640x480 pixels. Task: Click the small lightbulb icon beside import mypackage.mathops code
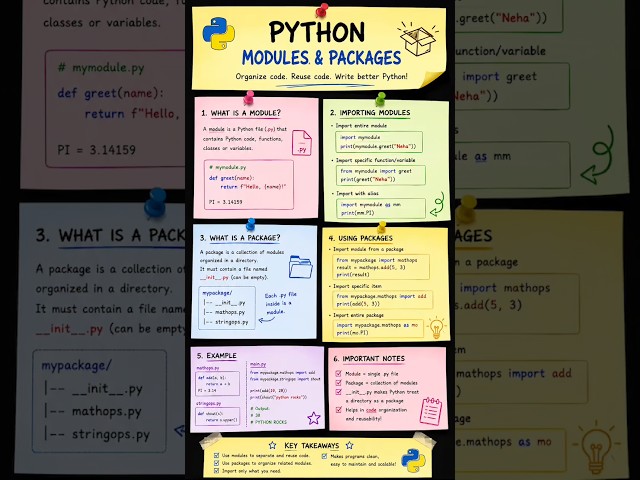(436, 327)
